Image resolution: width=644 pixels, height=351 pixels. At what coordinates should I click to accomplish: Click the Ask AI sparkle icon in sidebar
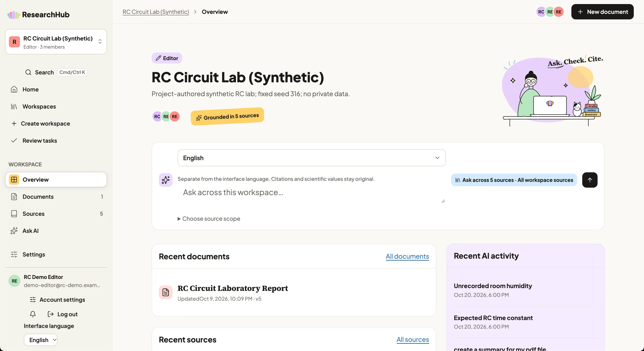pos(14,231)
